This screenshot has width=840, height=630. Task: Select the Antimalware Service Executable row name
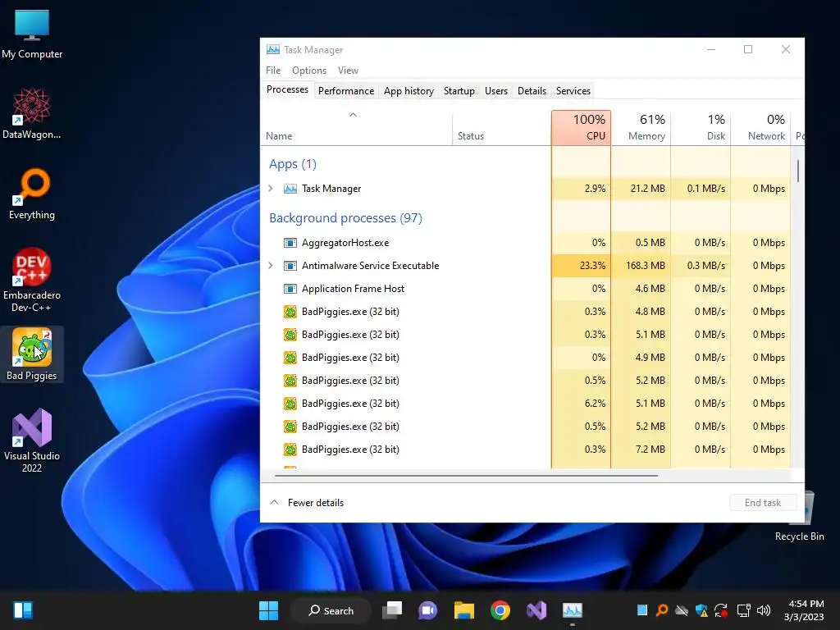[x=370, y=266]
